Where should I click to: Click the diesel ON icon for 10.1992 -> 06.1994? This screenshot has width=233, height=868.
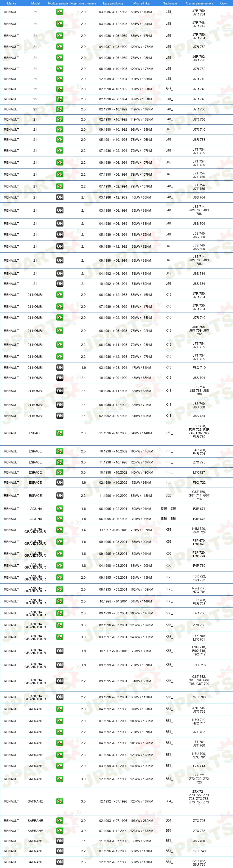point(60,284)
